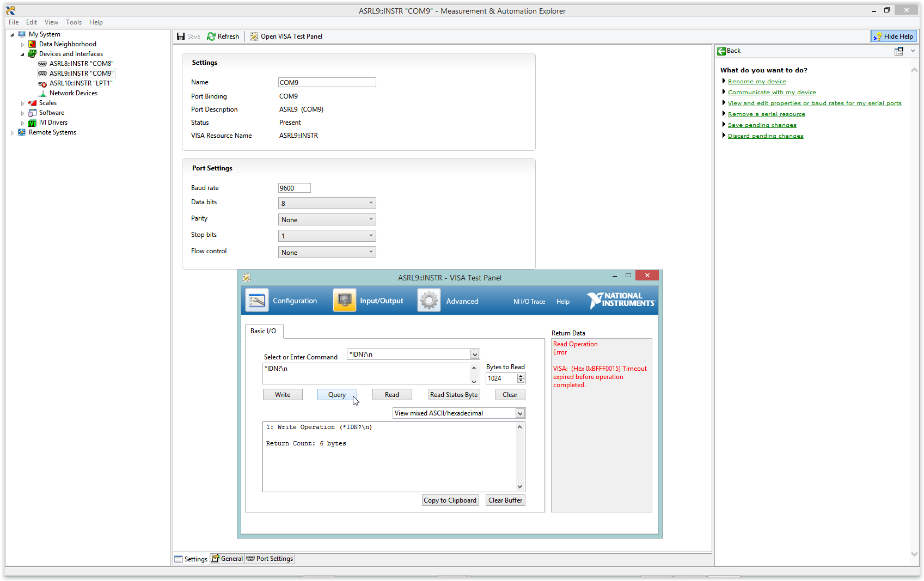Select the Settings bottom tab

[191, 559]
